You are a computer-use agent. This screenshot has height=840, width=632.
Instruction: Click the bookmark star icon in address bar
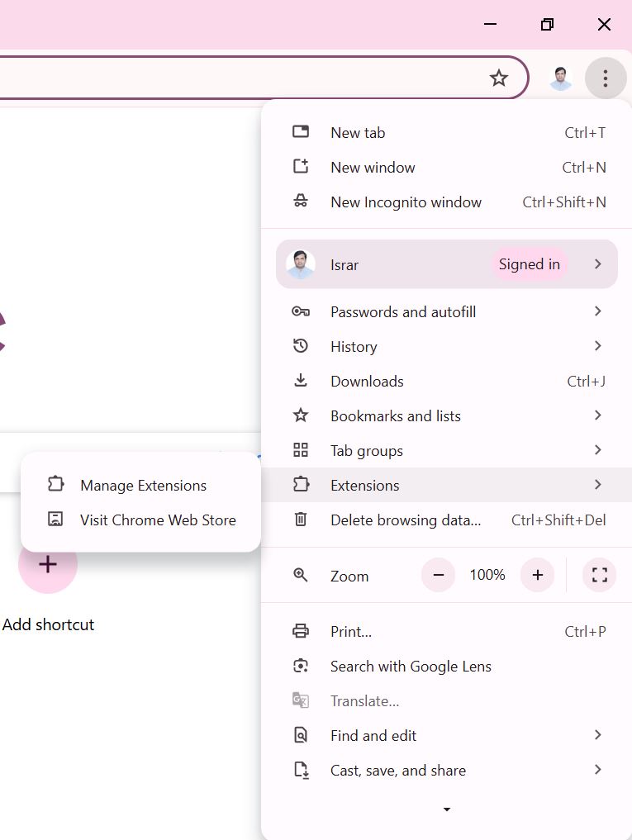click(x=498, y=78)
